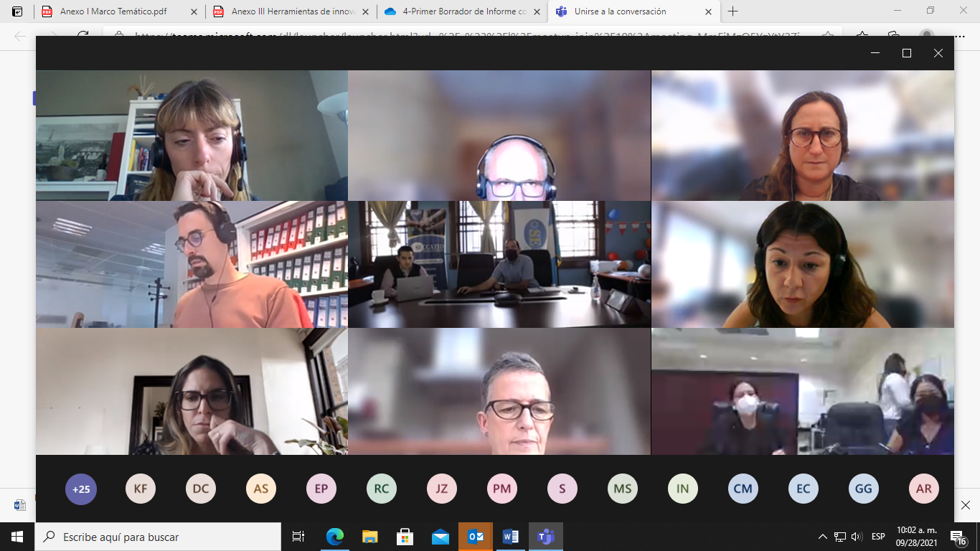
Task: Open the Task View taskbar icon
Action: pyautogui.click(x=298, y=537)
